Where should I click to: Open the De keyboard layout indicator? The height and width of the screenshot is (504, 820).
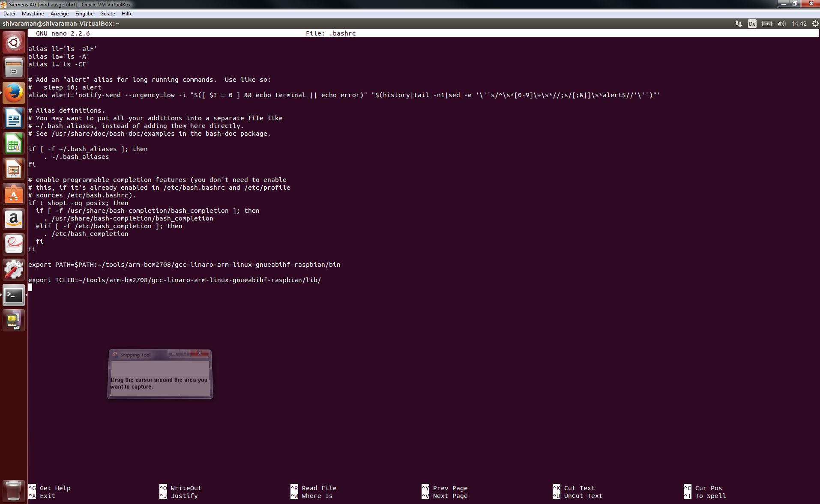click(x=752, y=24)
